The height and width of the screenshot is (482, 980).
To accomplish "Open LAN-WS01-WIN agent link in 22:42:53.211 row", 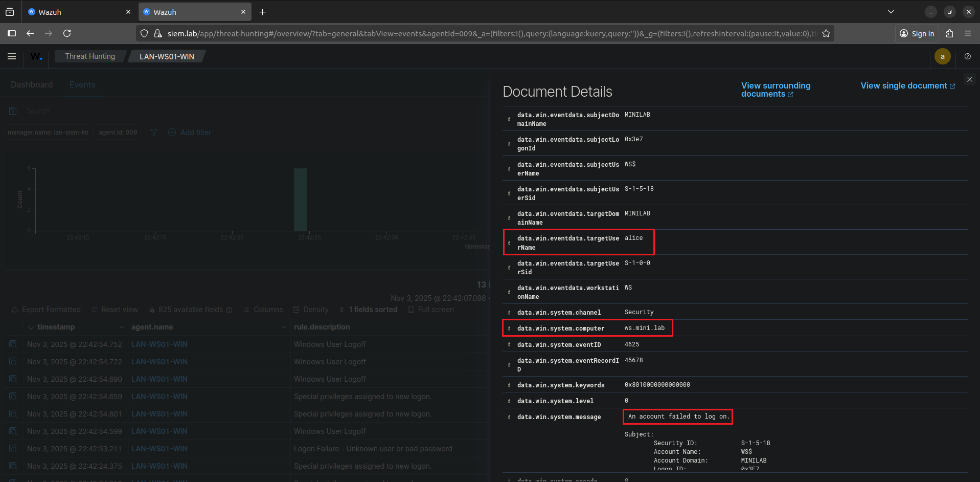I will [x=159, y=449].
